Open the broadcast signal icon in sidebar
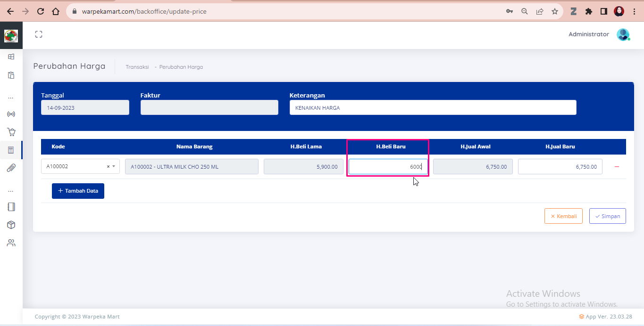Viewport: 644px width, 326px height. [x=11, y=114]
